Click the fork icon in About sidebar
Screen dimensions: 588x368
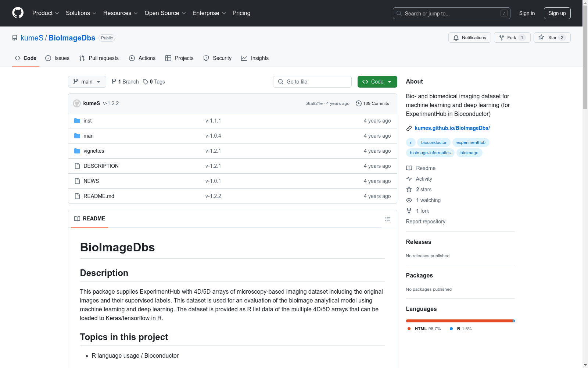coord(409,211)
